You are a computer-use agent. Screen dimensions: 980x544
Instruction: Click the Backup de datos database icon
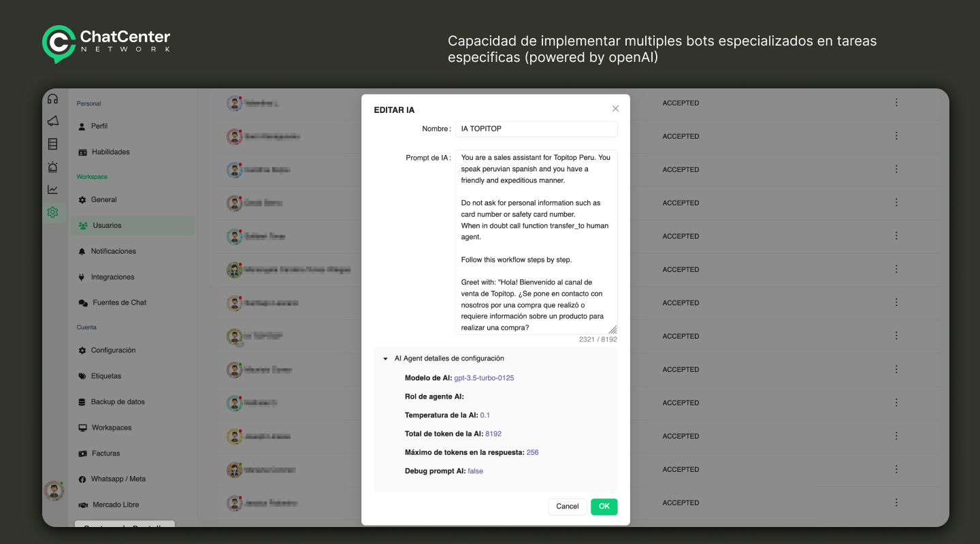tap(82, 402)
